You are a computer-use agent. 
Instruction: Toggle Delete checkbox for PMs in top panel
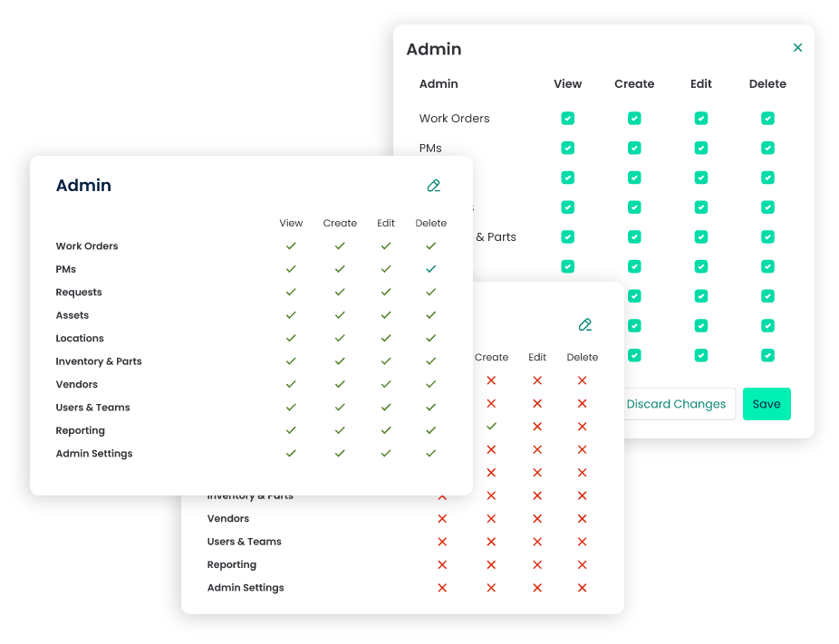pos(767,148)
